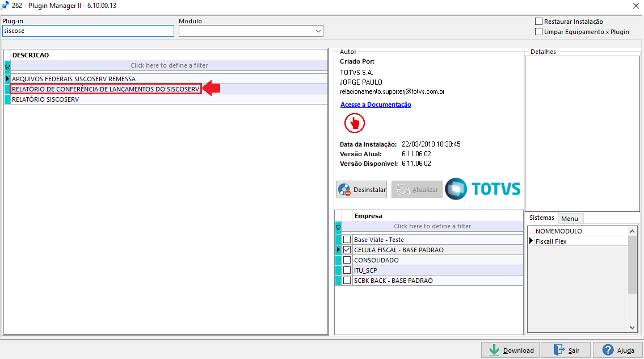Click the Detalhes text area

[582, 133]
